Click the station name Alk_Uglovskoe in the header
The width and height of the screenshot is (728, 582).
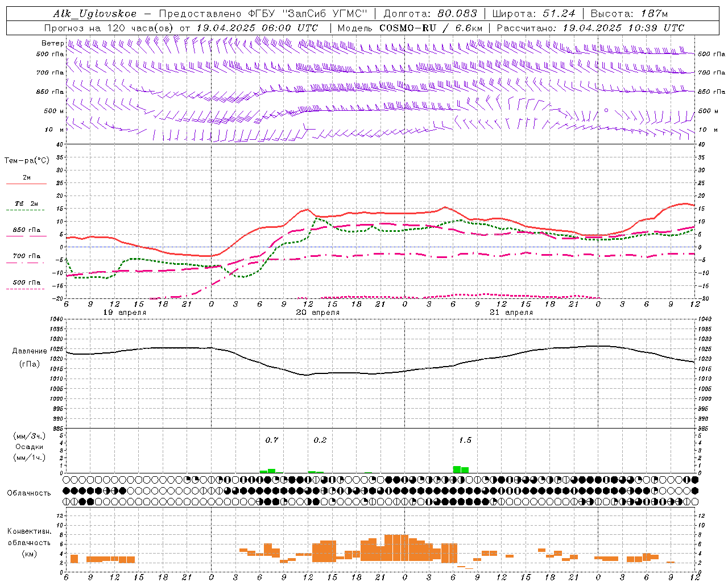pyautogui.click(x=95, y=14)
